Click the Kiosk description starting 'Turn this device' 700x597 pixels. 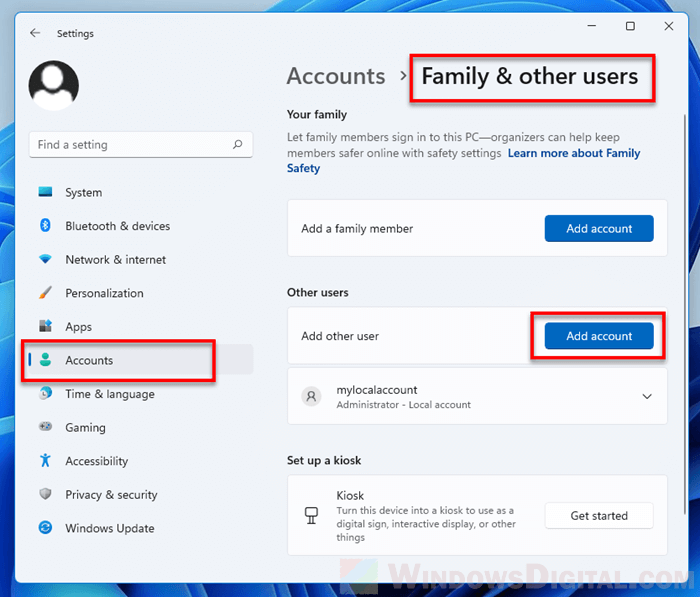click(426, 524)
